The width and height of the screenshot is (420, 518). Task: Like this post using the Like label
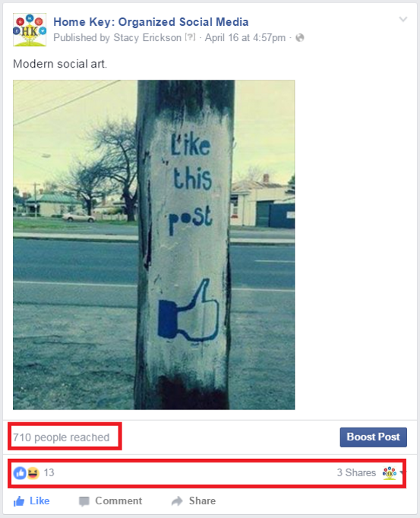[x=39, y=501]
